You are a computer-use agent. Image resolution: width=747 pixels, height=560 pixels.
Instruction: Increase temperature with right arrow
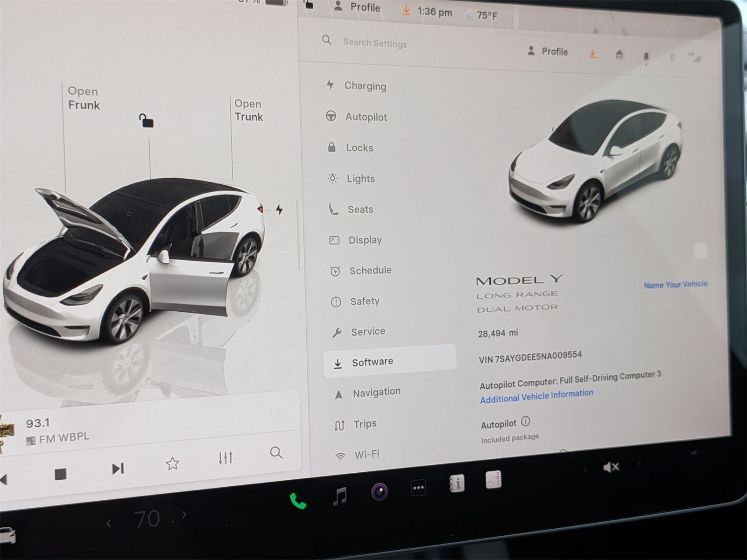pyautogui.click(x=184, y=515)
